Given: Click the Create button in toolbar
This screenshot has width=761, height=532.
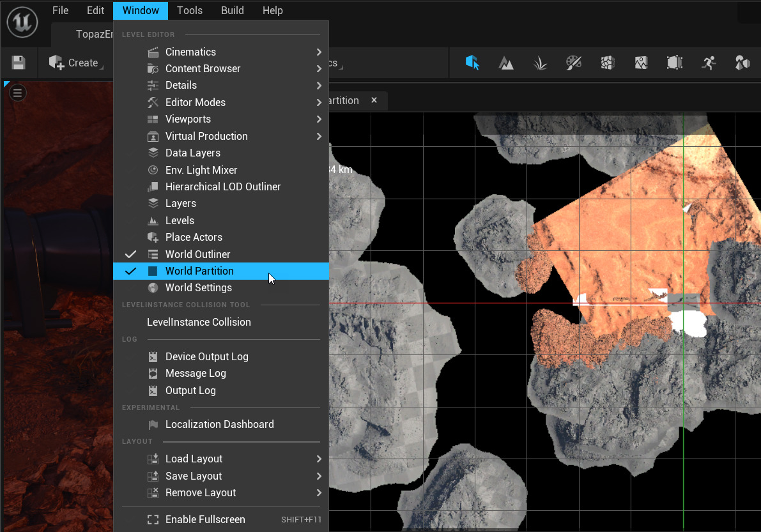Looking at the screenshot, I should pos(76,63).
